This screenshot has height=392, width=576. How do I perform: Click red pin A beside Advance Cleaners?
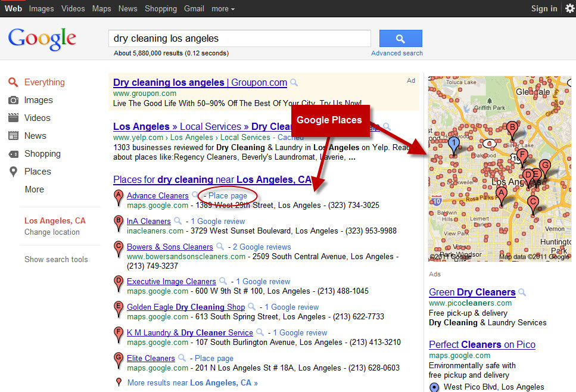pyautogui.click(x=119, y=198)
